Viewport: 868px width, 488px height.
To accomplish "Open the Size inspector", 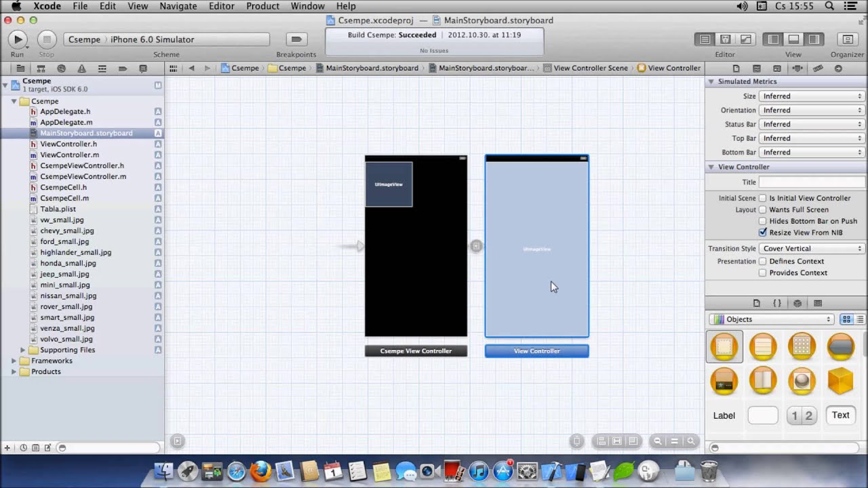I will click(818, 68).
